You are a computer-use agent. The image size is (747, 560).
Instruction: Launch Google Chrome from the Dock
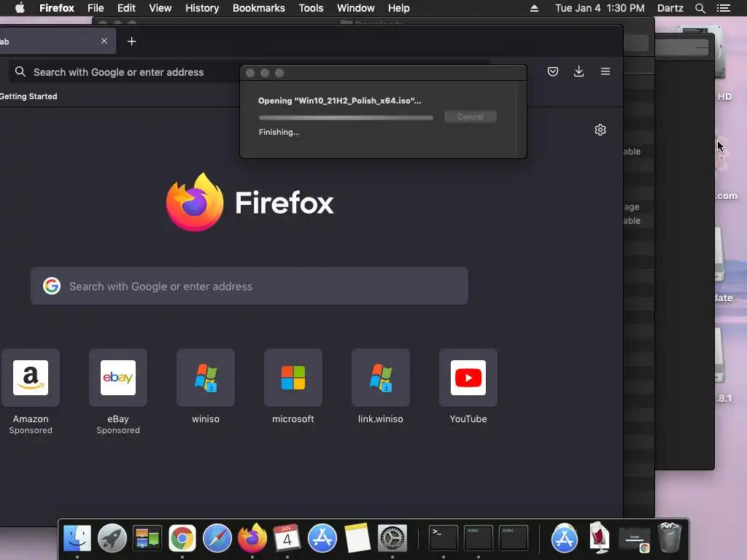[x=182, y=538]
